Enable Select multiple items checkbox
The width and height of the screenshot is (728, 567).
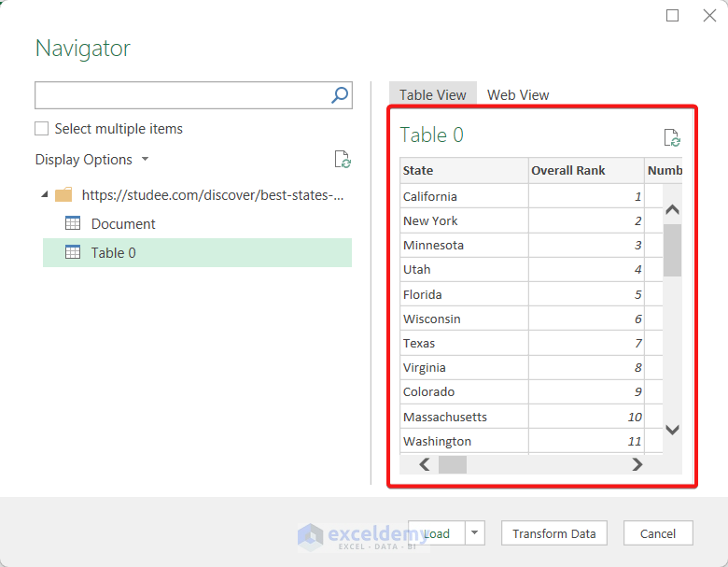41,129
